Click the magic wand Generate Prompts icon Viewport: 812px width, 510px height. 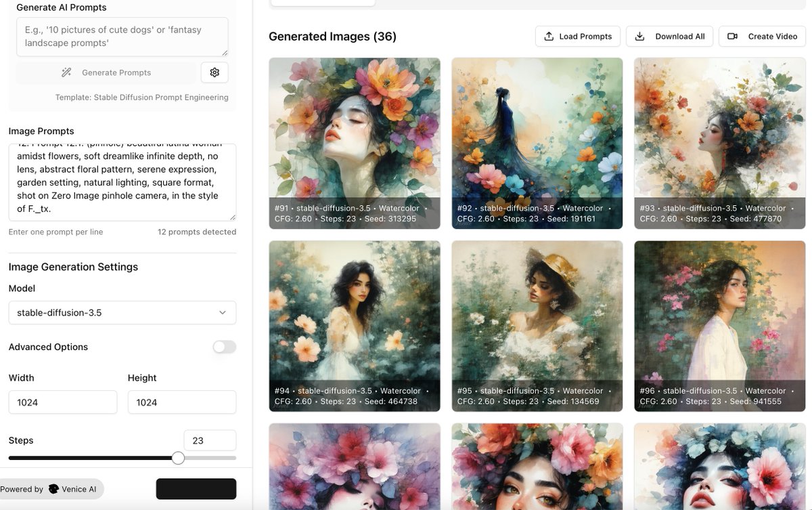[66, 72]
